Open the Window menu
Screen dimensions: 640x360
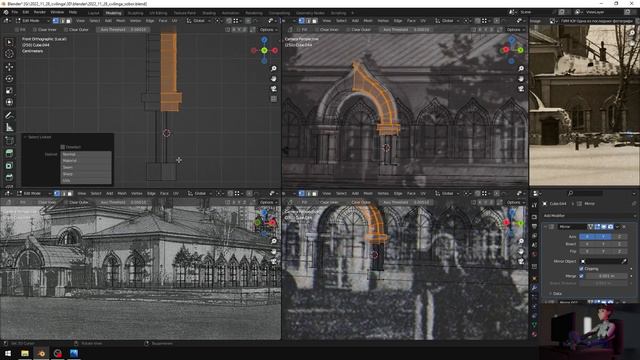pyautogui.click(x=57, y=12)
